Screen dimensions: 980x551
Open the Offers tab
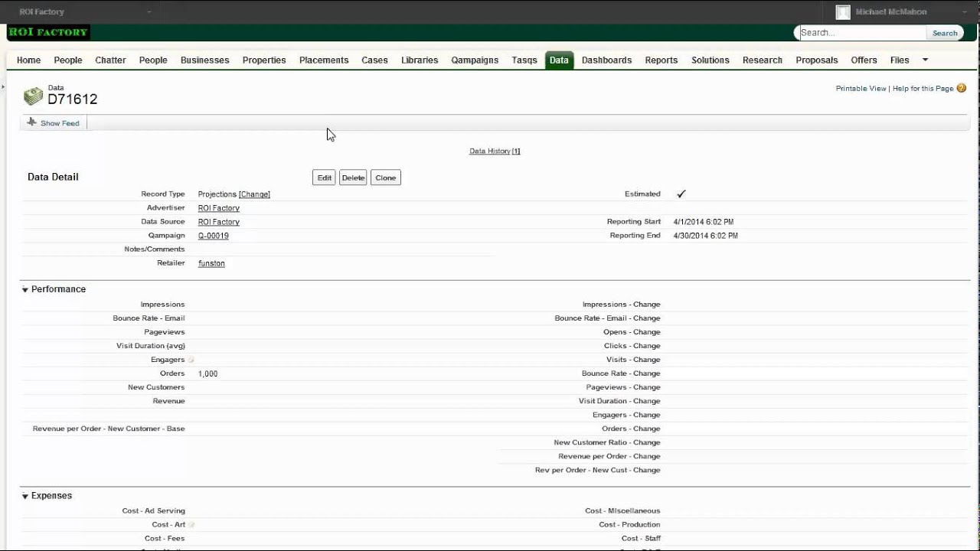(864, 60)
